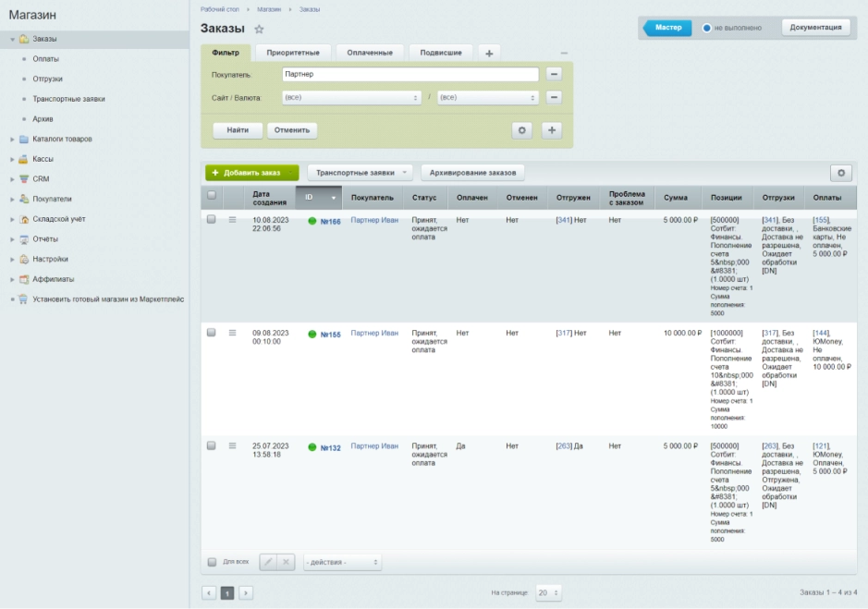Open filter settings gear icon
The image size is (868, 609).
coord(521,130)
